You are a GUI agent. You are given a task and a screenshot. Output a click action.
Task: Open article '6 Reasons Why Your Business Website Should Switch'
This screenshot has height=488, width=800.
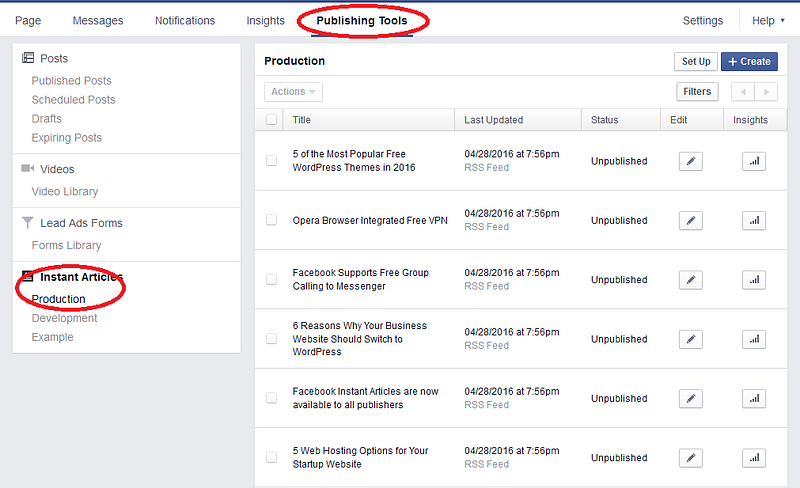click(x=360, y=338)
